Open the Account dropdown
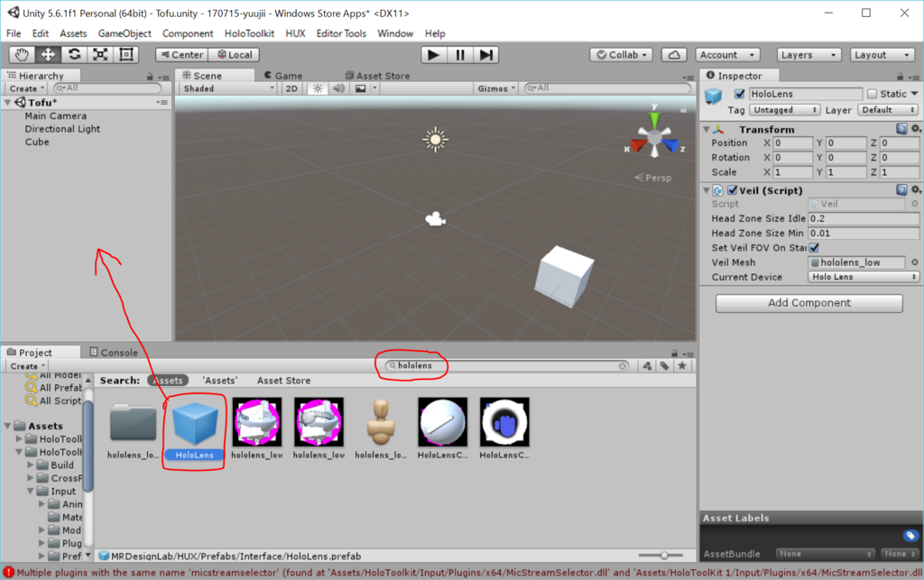This screenshot has height=580, width=924. (727, 55)
